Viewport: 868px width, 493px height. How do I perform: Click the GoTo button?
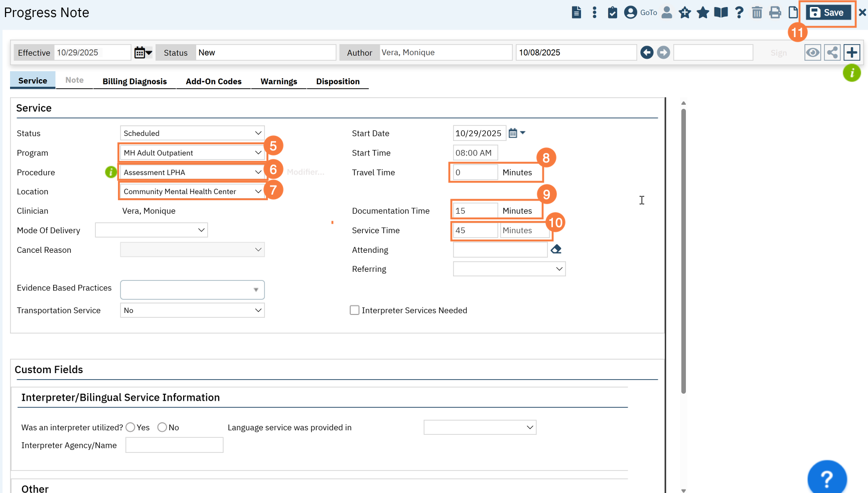[641, 13]
